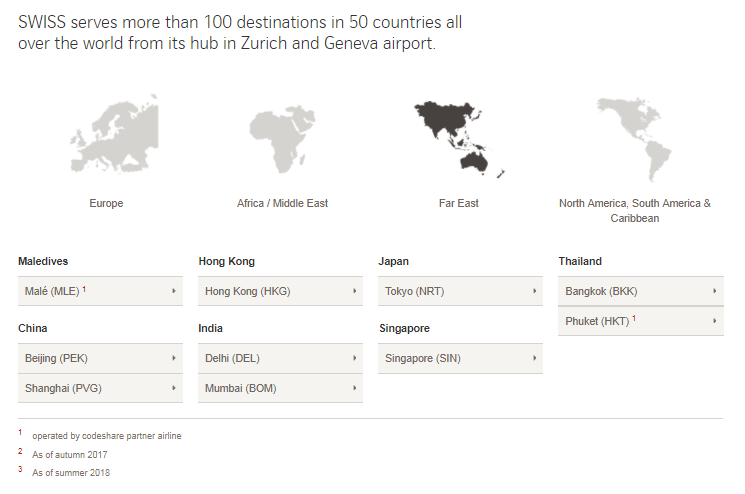
Task: Open North America, South America & Caribbean tab
Action: 635,210
